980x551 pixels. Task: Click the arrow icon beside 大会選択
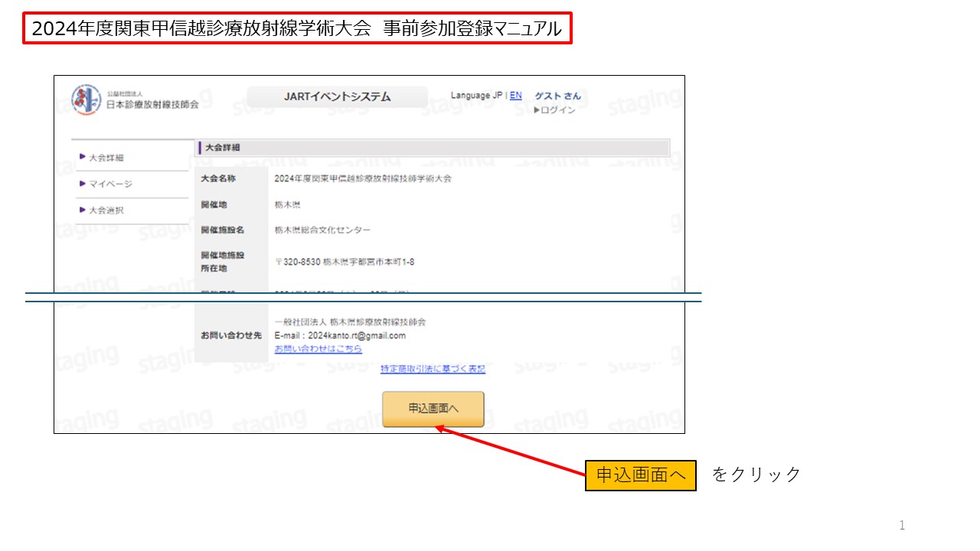click(83, 210)
